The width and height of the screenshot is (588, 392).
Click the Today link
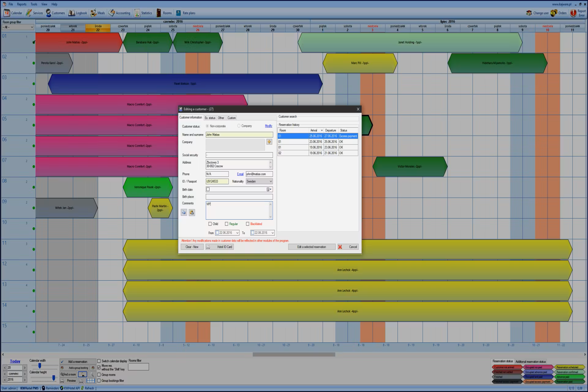15,361
